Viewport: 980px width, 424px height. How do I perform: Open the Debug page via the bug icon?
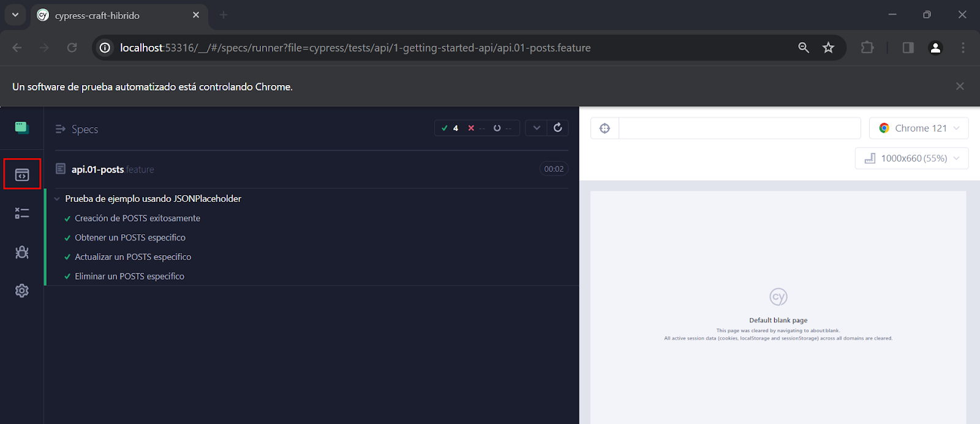(22, 252)
